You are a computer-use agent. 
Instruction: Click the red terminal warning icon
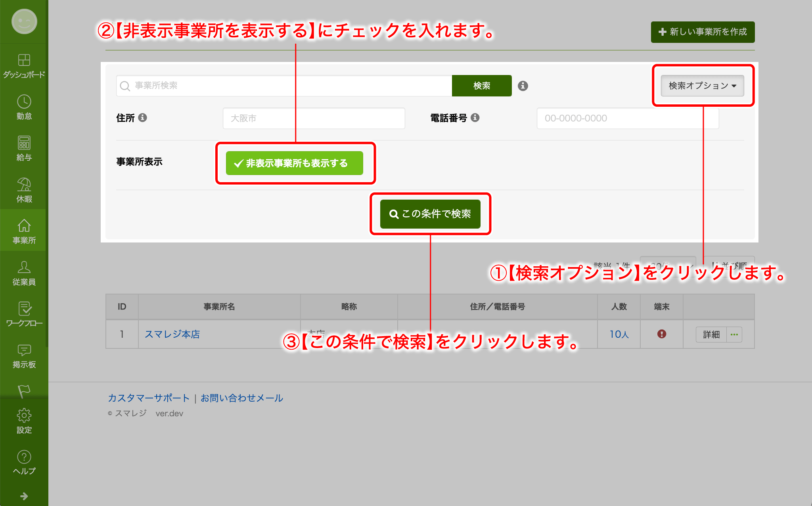(x=662, y=334)
